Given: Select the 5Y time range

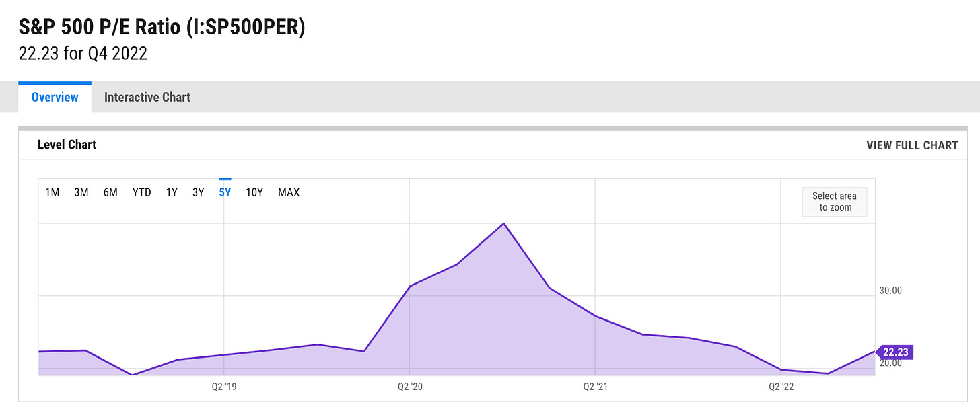Looking at the screenshot, I should coord(225,192).
